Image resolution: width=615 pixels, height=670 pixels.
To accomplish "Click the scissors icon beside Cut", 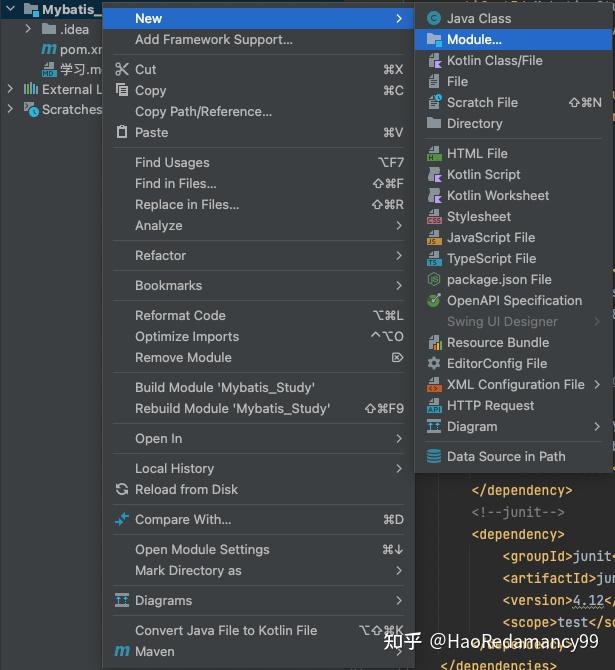I will coord(122,70).
